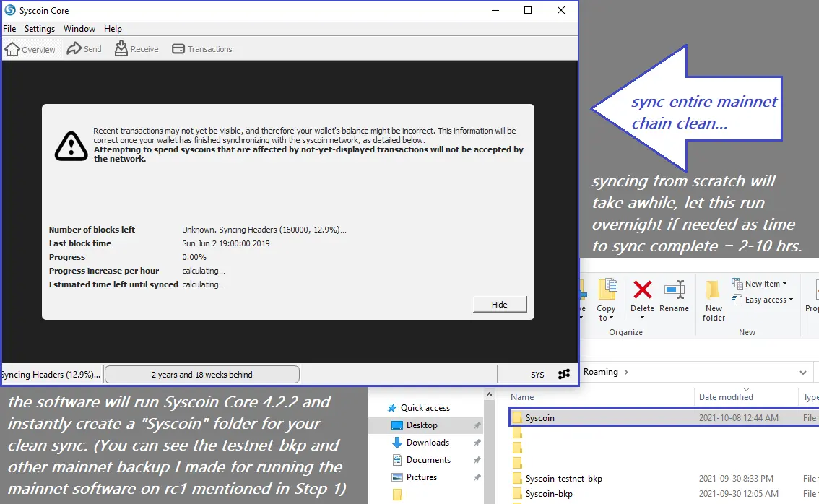The width and height of the screenshot is (819, 504).
Task: Click the '2 years and 18 weeks behind' progress bar
Action: [202, 375]
